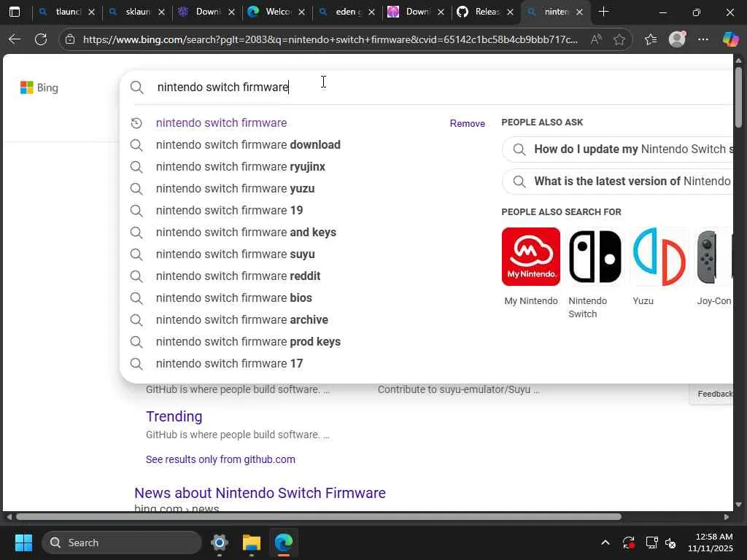Open 'How do I update my Nintendo Switch' question
Image resolution: width=747 pixels, height=560 pixels.
pos(617,149)
